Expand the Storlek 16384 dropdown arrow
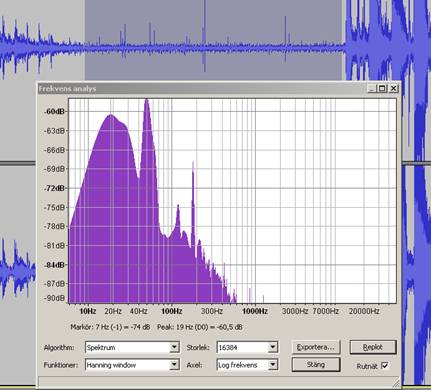Image resolution: width=431 pixels, height=390 pixels. [x=272, y=347]
